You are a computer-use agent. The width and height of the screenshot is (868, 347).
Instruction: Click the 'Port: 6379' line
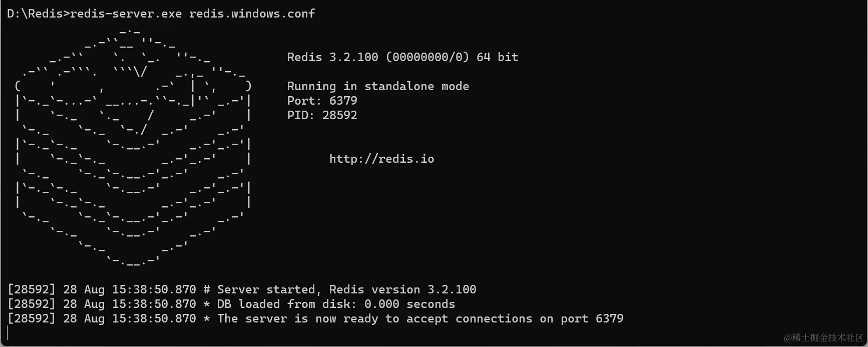click(x=322, y=101)
